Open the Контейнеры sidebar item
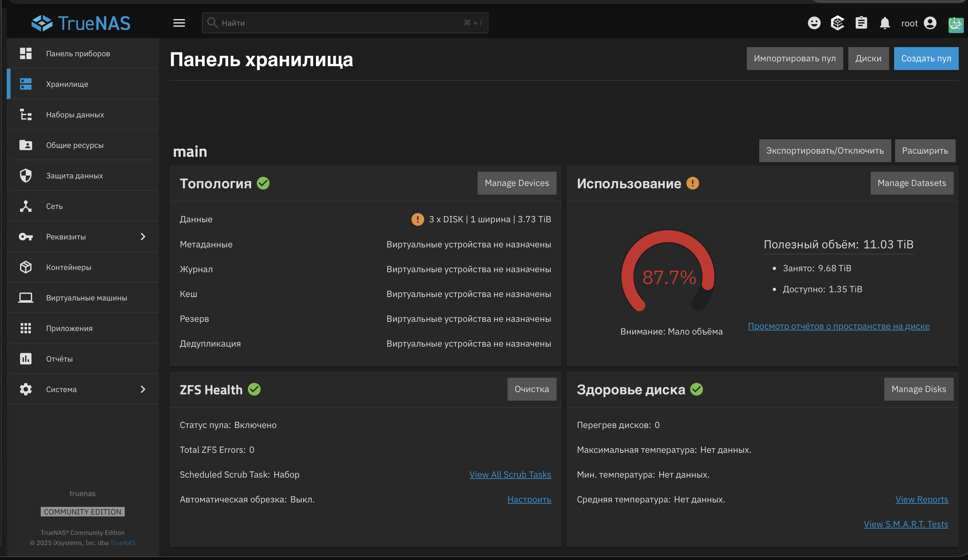Viewport: 968px width, 560px height. click(69, 267)
